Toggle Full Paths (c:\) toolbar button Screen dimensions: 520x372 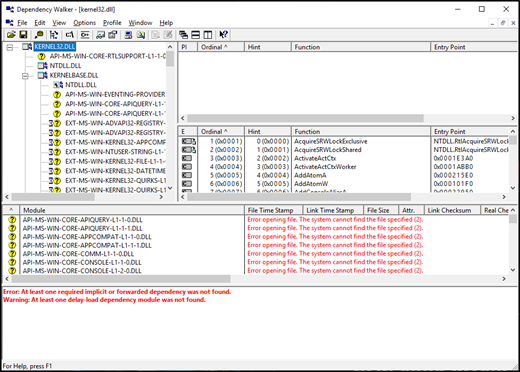(69, 35)
